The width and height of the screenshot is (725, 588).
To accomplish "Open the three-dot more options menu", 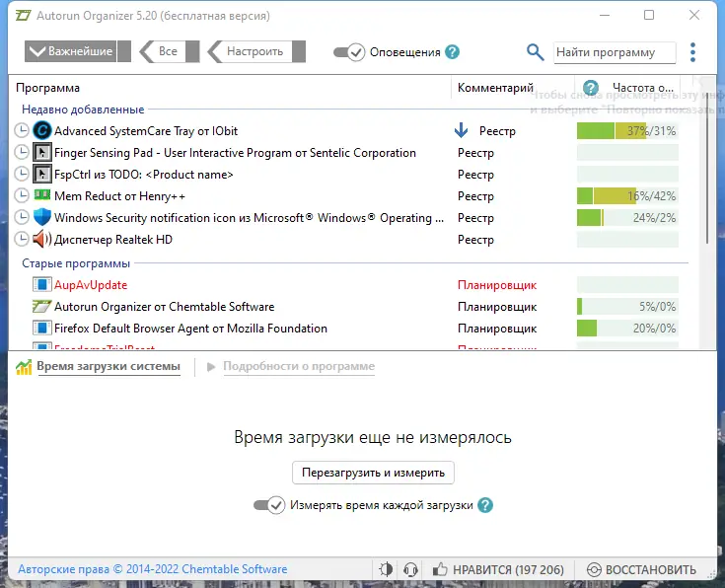I will coord(692,52).
